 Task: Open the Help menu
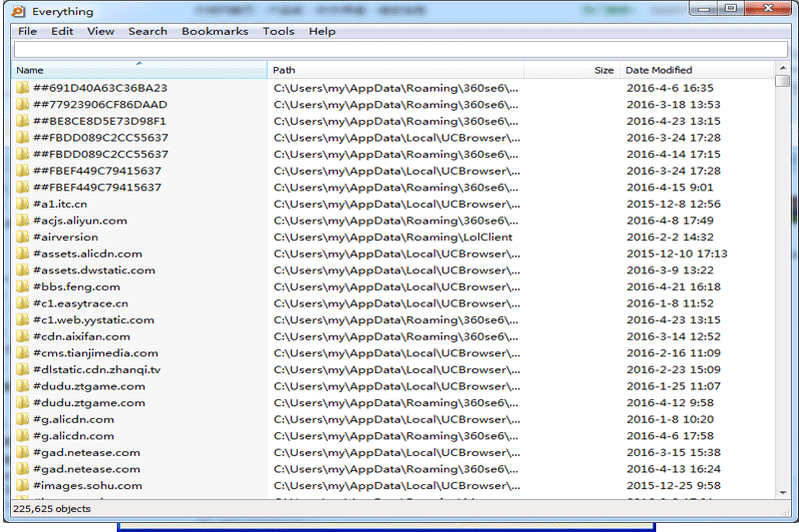coord(322,32)
